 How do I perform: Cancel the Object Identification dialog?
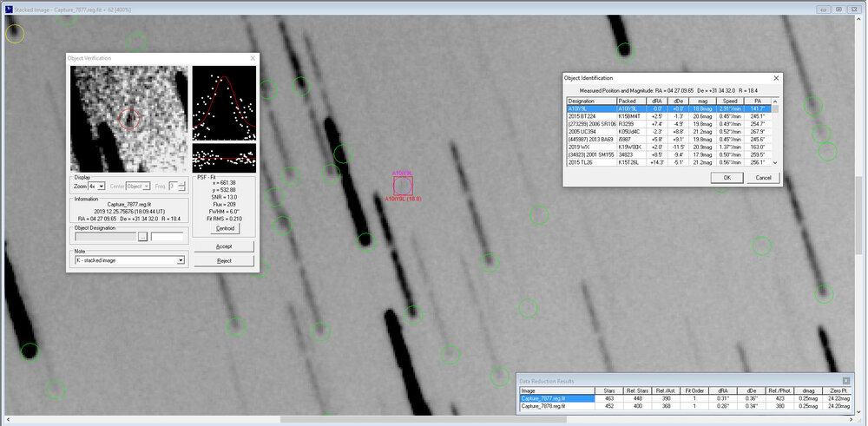click(x=763, y=178)
